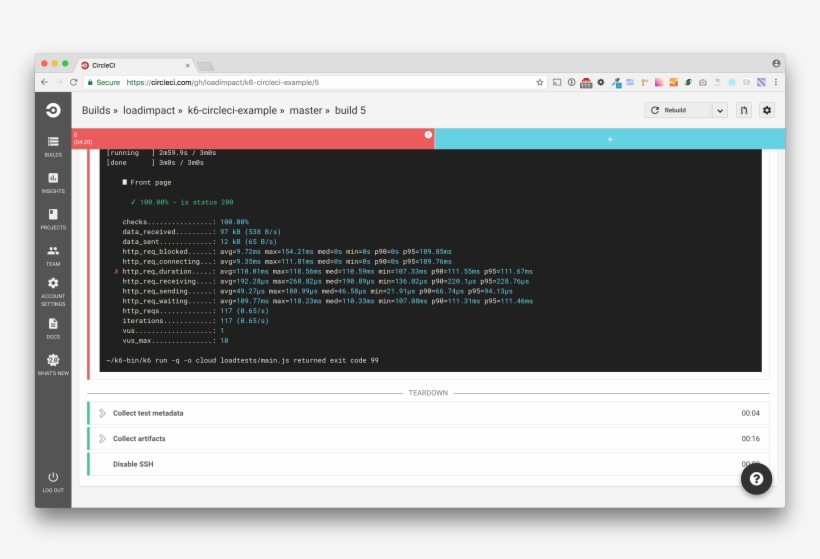Click the pull request icon button
Screen dimensions: 820x559
[x=744, y=110]
